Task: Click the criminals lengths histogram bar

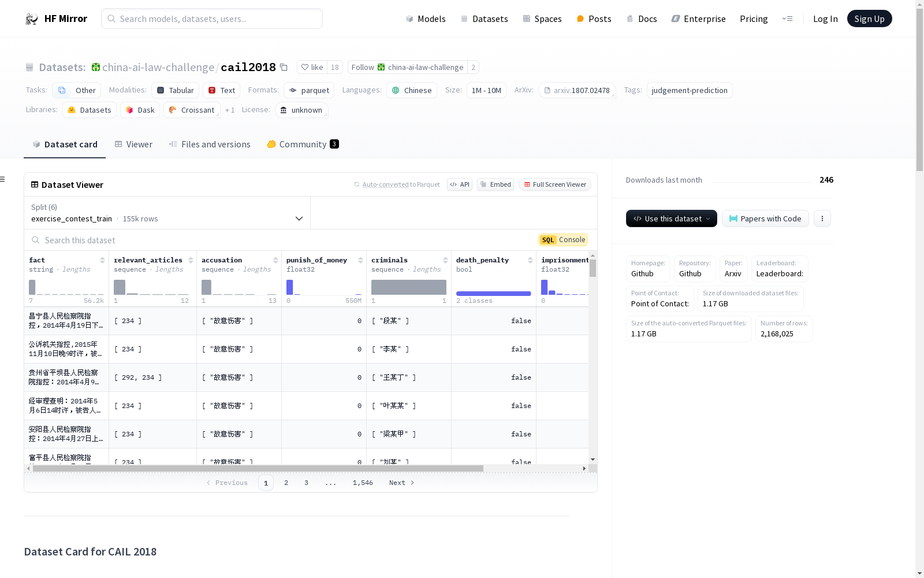Action: (x=409, y=287)
